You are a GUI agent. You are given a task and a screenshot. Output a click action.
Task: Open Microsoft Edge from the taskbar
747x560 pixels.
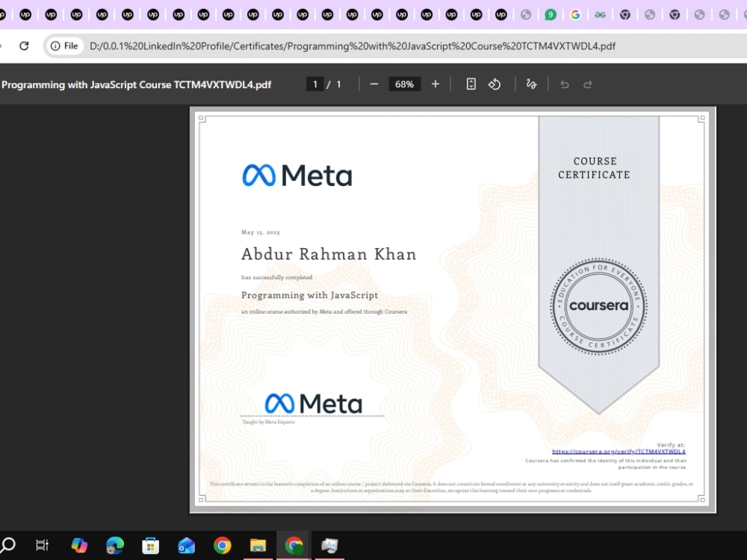tap(115, 545)
